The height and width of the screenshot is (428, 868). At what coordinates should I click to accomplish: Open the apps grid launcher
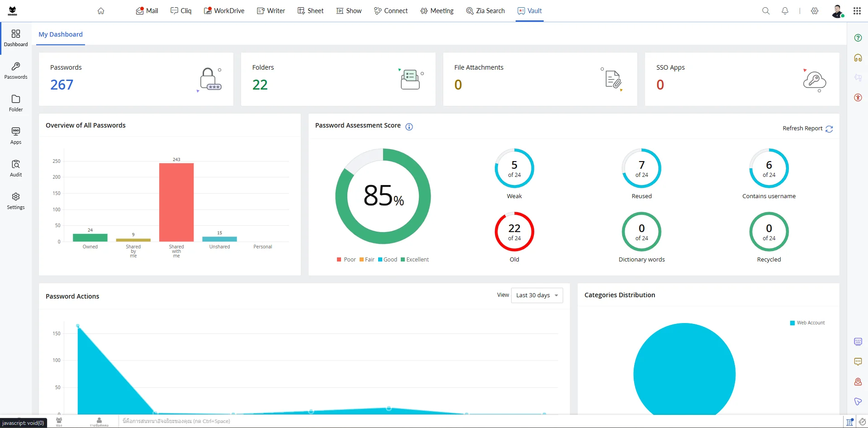coord(857,11)
